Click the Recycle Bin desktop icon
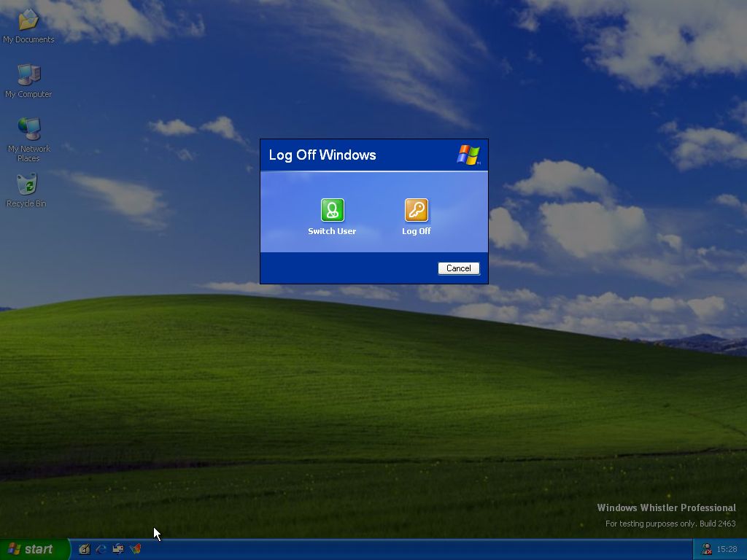This screenshot has height=560, width=747. pyautogui.click(x=26, y=184)
